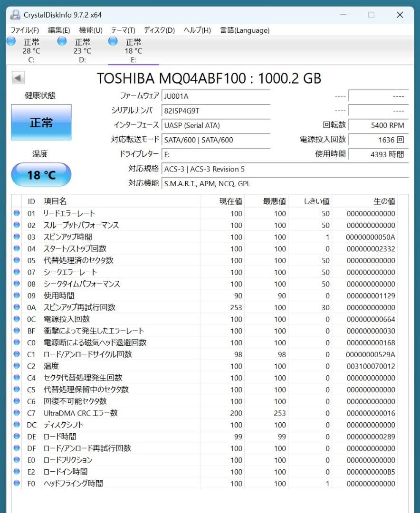Click the transfer mode field SATA/600

(216, 140)
